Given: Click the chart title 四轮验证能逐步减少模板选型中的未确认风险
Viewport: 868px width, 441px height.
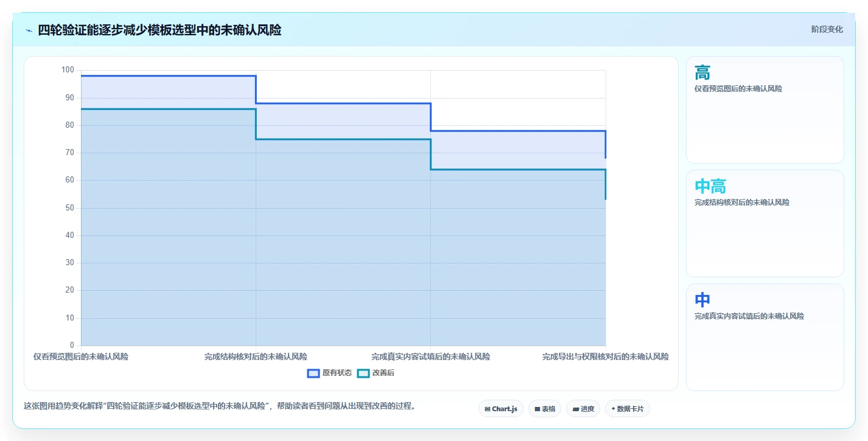Looking at the screenshot, I should [159, 30].
